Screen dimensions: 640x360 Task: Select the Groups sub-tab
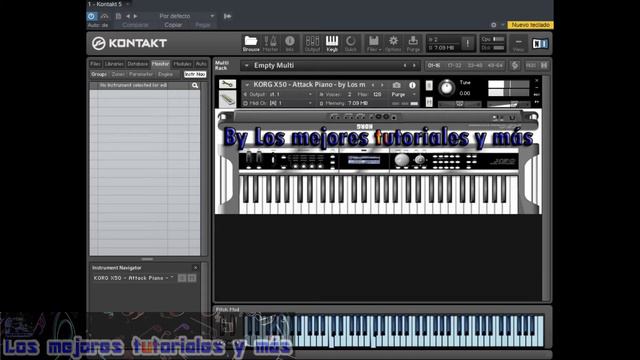[99, 74]
